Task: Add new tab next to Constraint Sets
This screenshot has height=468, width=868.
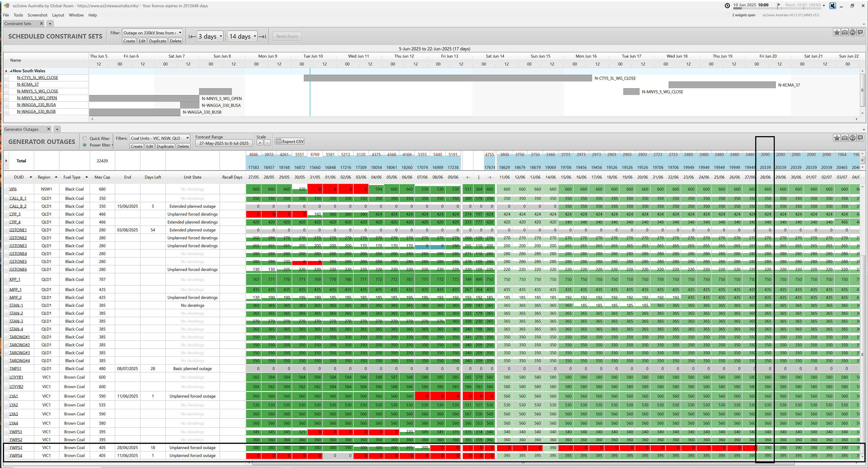Action: [x=50, y=23]
